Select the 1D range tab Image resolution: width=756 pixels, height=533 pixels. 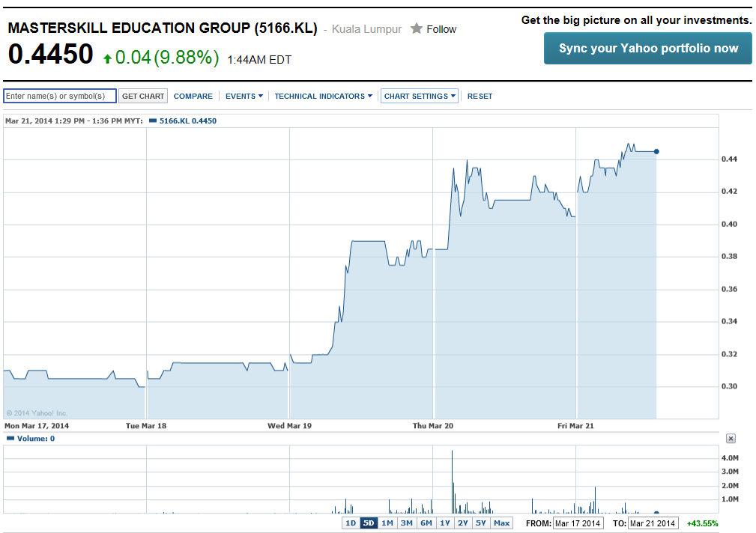click(351, 523)
